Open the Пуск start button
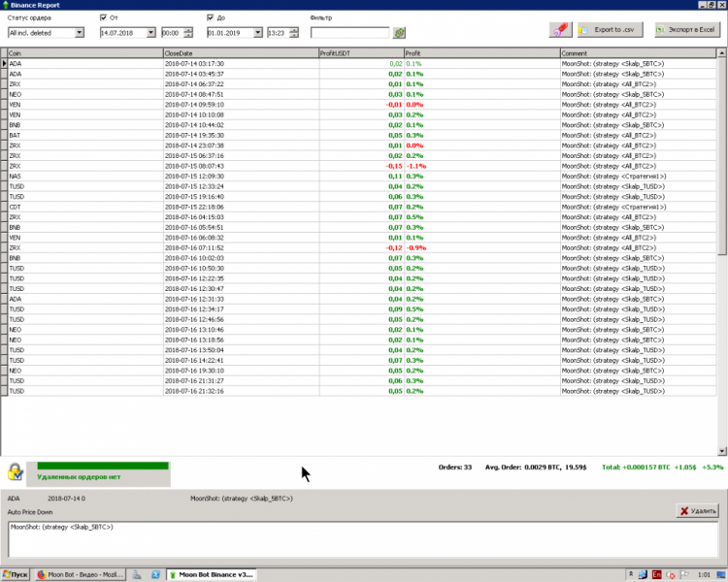Image resolution: width=728 pixels, height=582 pixels. click(15, 574)
